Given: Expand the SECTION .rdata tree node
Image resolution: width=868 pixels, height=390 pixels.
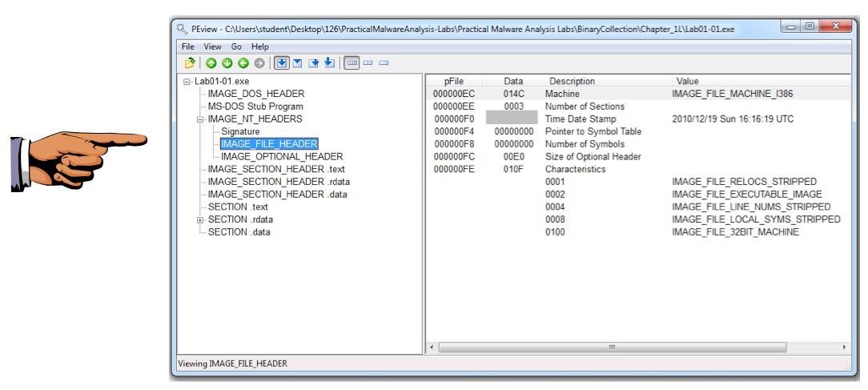Looking at the screenshot, I should [200, 219].
